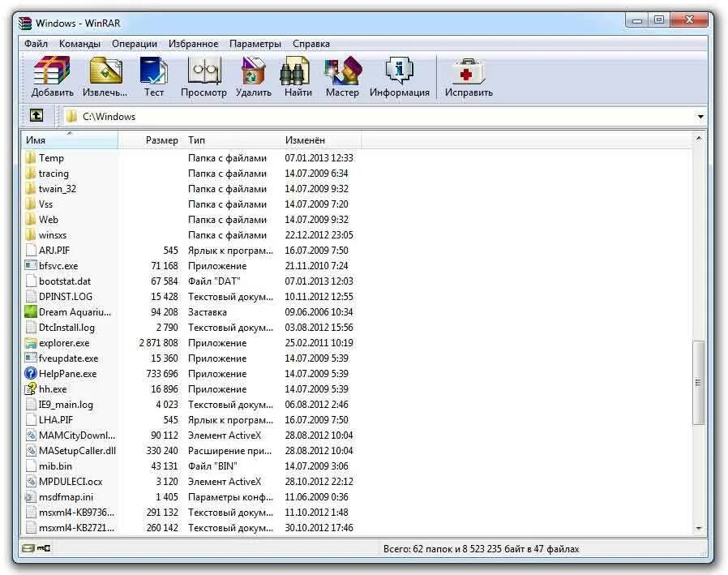
Task: Select the explorer.exe file icon
Action: [x=31, y=343]
